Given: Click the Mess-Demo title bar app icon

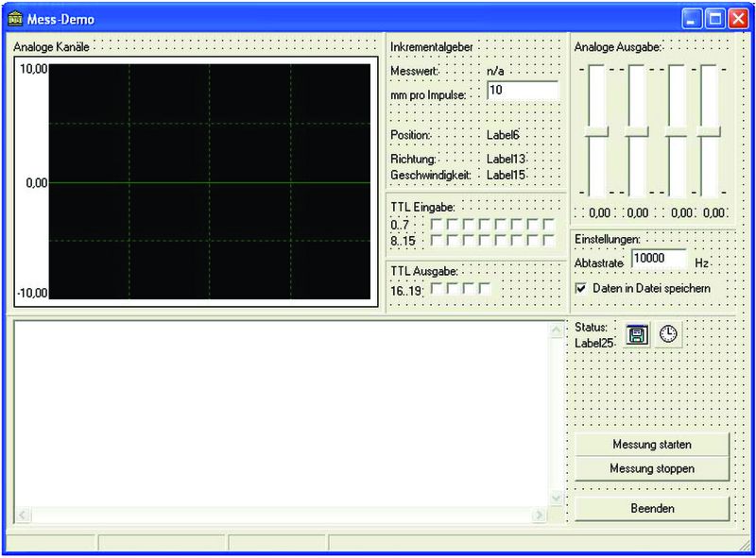Looking at the screenshot, I should (15, 19).
